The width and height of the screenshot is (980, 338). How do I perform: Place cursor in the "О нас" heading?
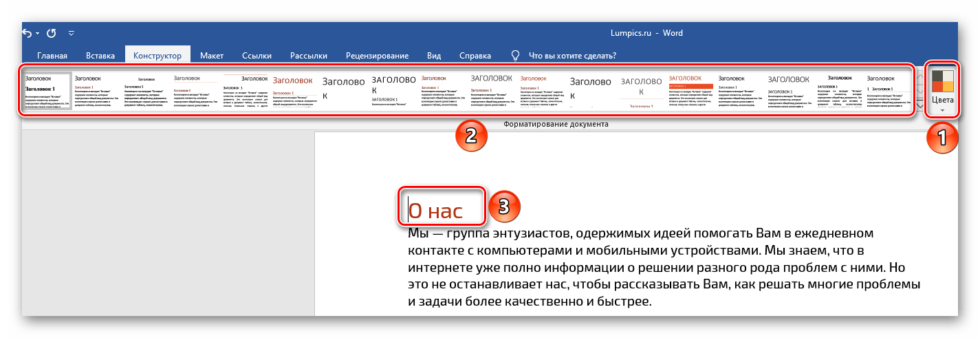(x=436, y=211)
